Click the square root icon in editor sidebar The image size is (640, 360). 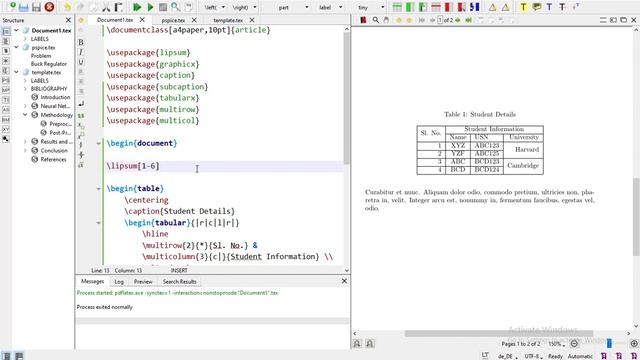point(81,165)
